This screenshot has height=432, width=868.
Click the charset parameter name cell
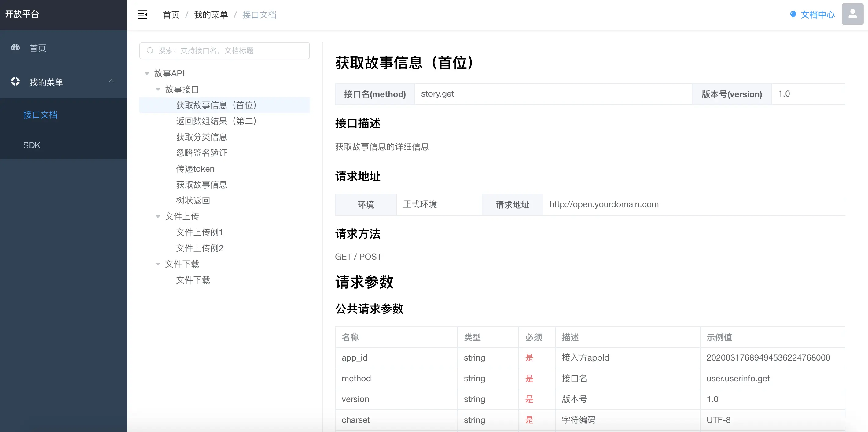pos(396,420)
